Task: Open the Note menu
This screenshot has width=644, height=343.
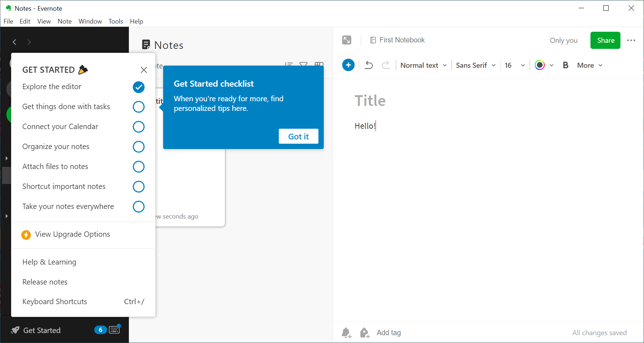Action: [x=65, y=21]
